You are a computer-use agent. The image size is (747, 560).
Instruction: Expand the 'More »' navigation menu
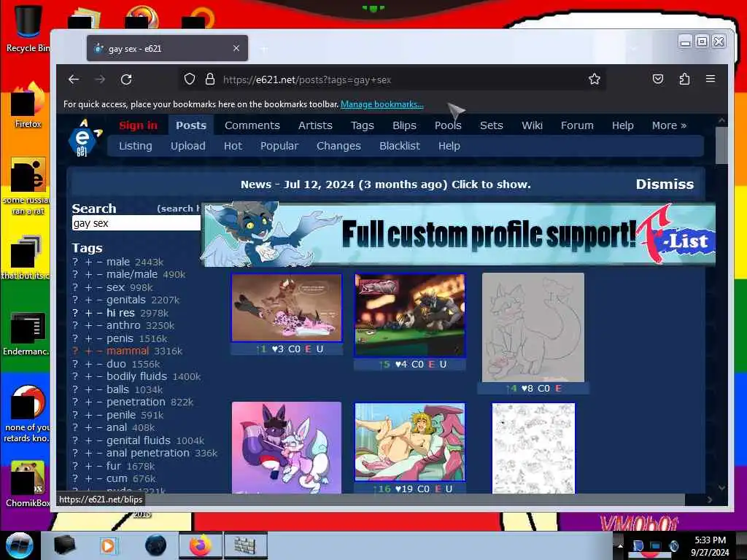[669, 125]
